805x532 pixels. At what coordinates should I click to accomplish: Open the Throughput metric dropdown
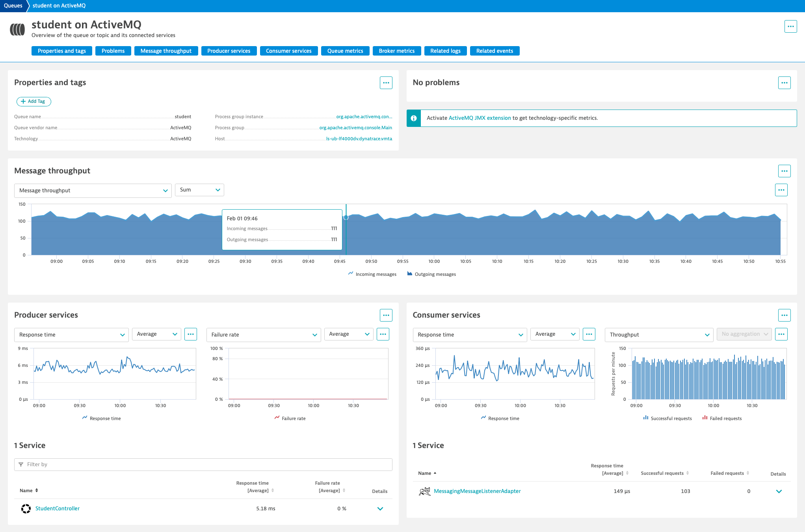659,335
